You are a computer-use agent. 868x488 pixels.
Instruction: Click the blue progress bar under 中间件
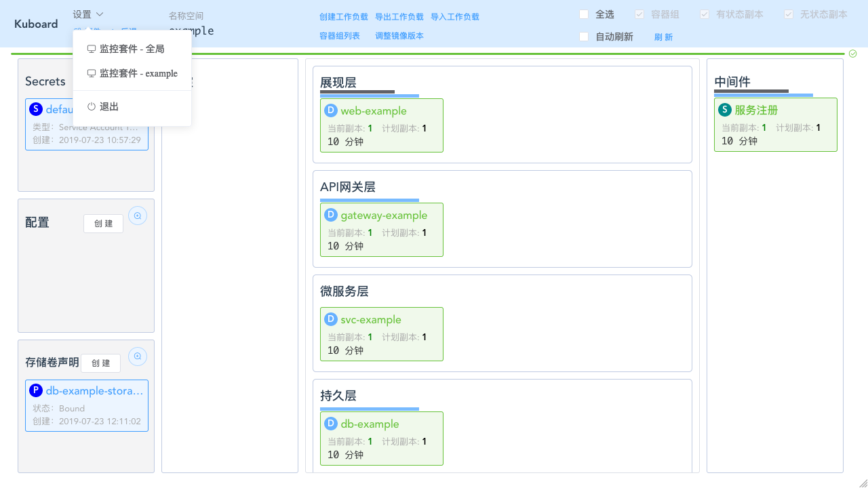764,94
